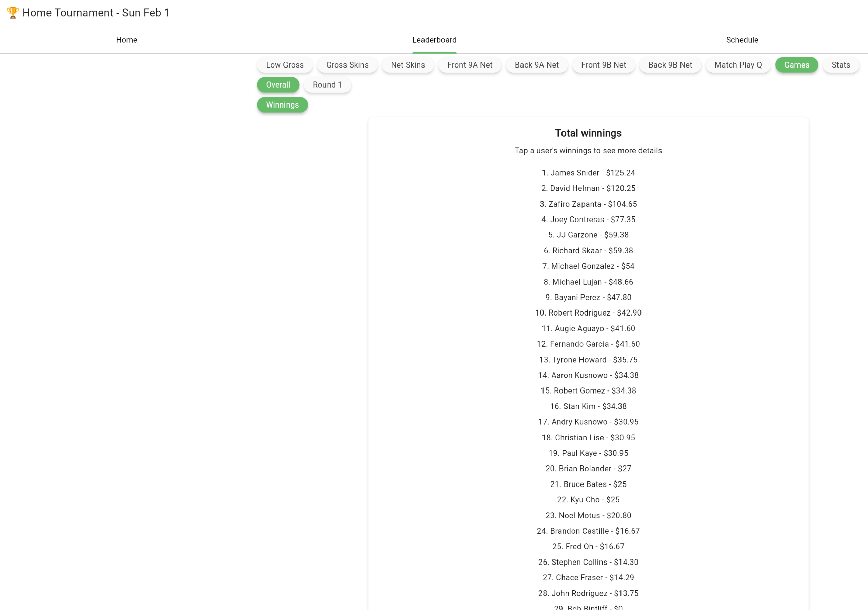Screen dimensions: 868x610
Task: Select the Back 9B Net chip
Action: point(670,65)
